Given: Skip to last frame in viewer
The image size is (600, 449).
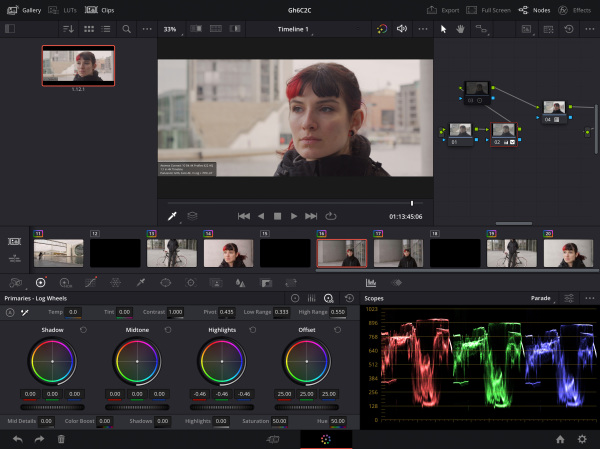Looking at the screenshot, I should click(311, 216).
